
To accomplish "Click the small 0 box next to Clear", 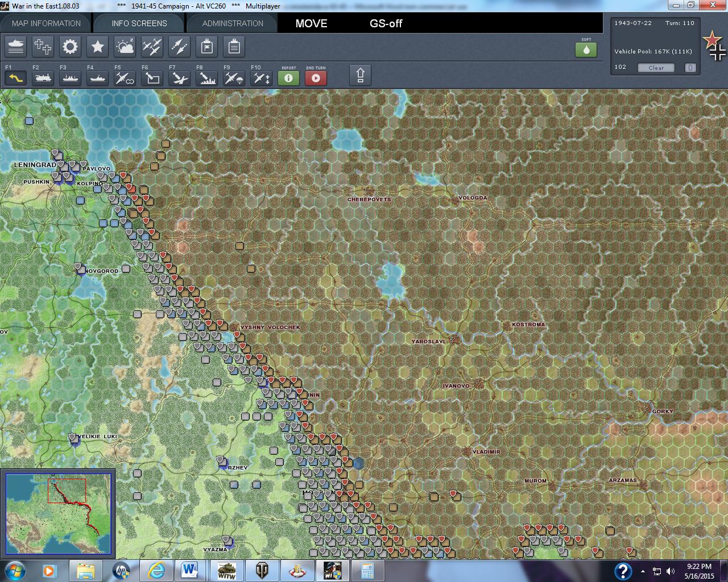I will point(690,68).
